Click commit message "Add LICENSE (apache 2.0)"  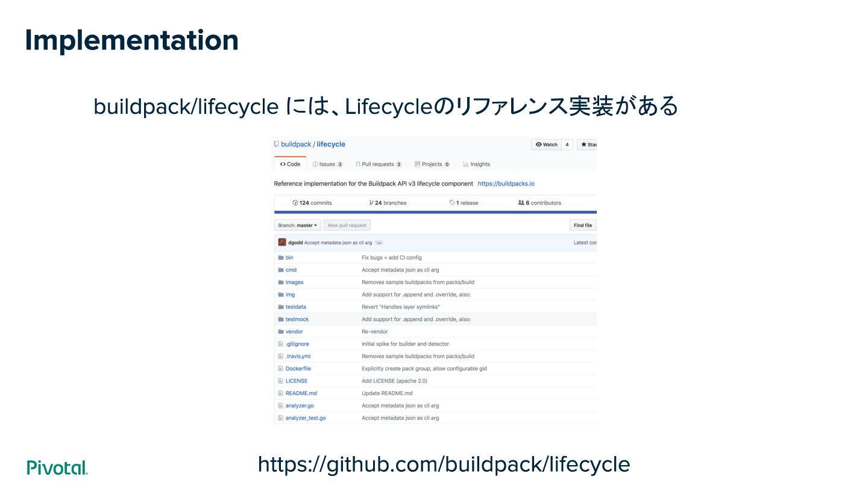[x=395, y=381]
